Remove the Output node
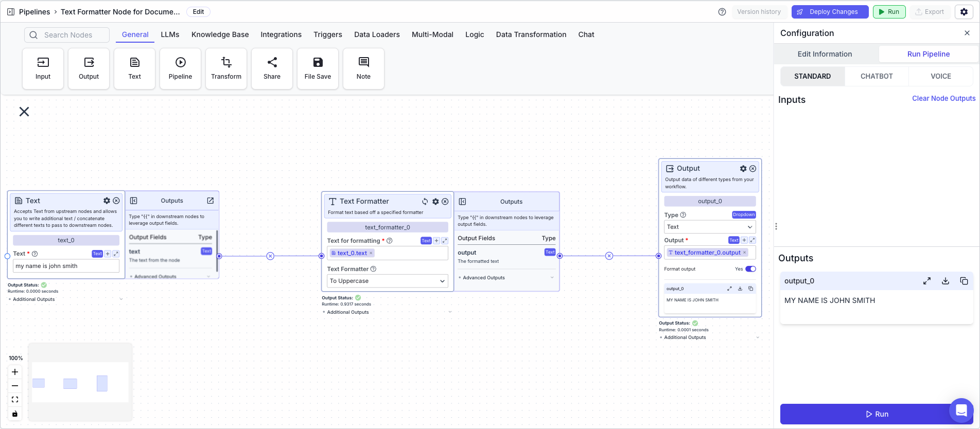The height and width of the screenshot is (429, 980). (x=753, y=169)
